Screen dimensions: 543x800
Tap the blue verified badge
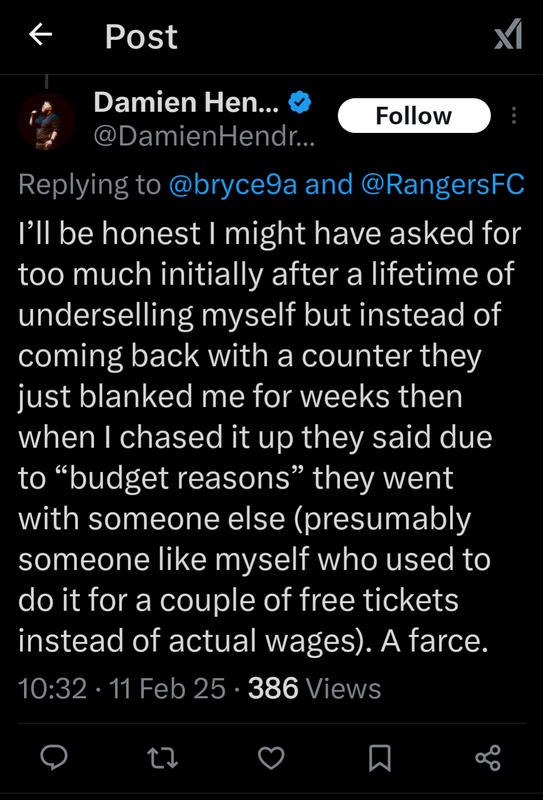pos(300,103)
